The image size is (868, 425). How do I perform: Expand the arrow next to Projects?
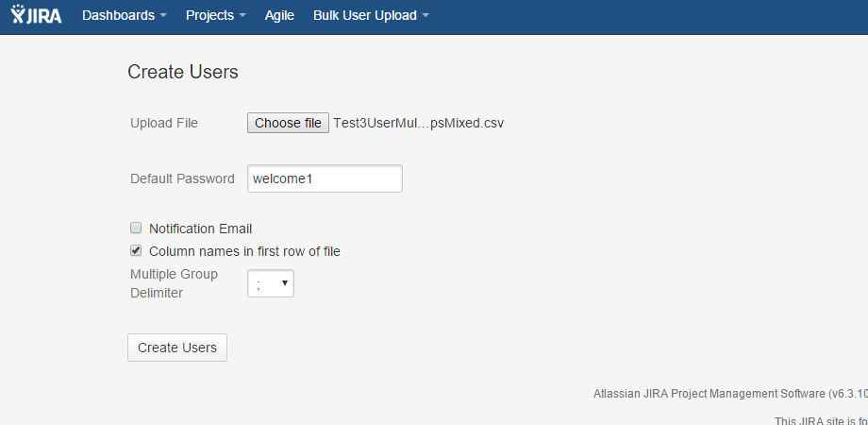[242, 16]
